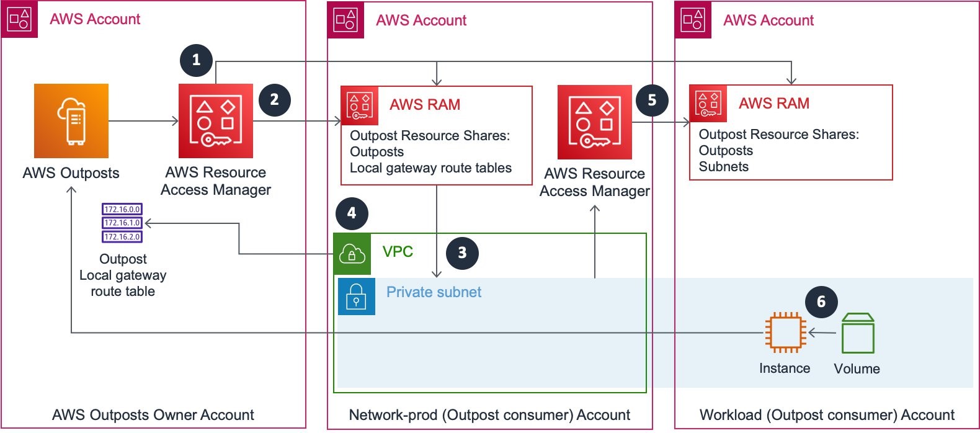This screenshot has width=980, height=433.
Task: Select the green VPC cloud icon
Action: (352, 254)
